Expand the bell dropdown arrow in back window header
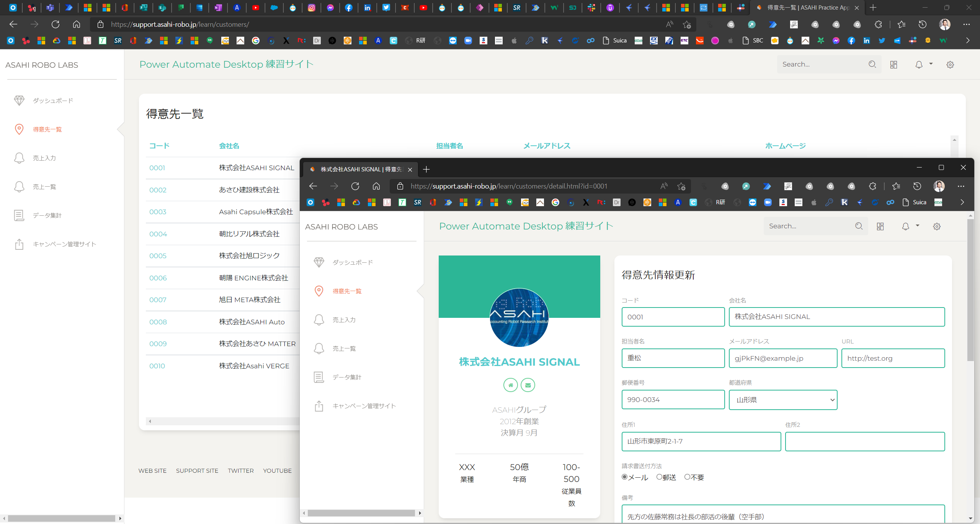The image size is (980, 524). (931, 64)
